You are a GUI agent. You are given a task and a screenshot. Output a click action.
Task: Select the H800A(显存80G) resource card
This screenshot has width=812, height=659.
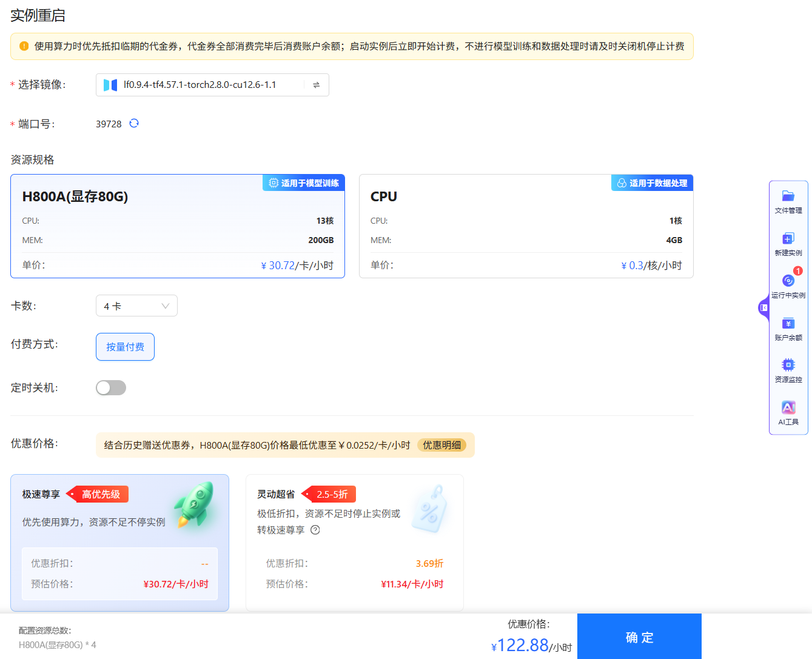(177, 227)
